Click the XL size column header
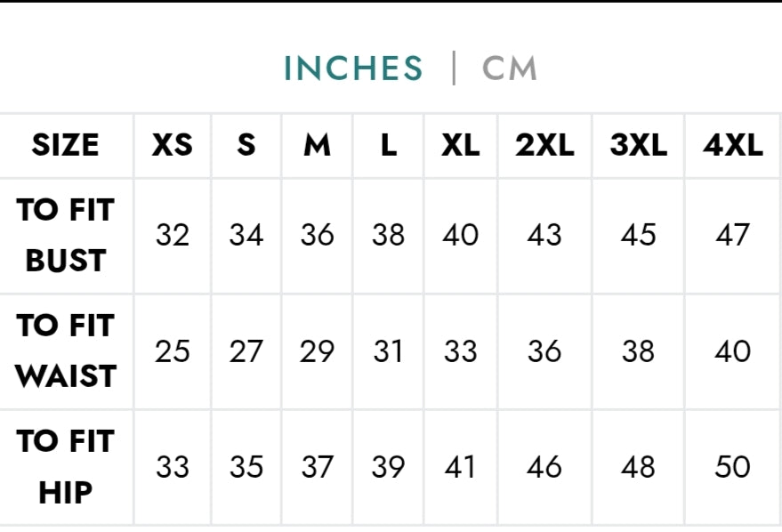The height and width of the screenshot is (532, 782). click(460, 145)
